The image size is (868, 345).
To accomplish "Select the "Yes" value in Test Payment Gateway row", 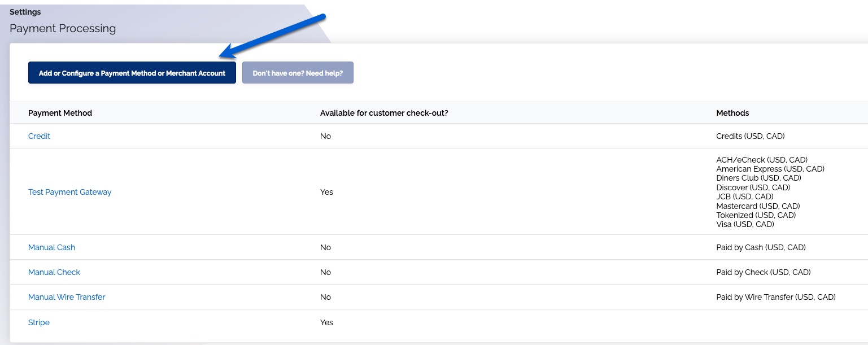I will pyautogui.click(x=326, y=192).
